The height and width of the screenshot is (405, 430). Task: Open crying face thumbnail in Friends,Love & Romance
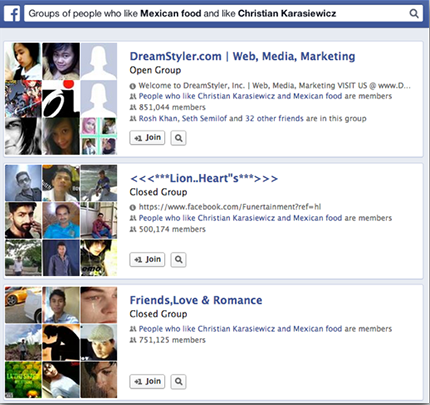point(99,305)
